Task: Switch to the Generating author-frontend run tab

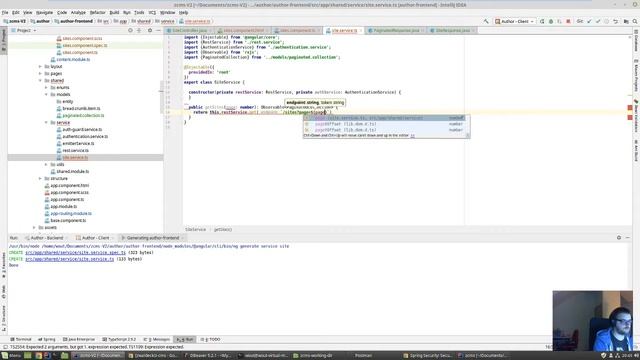Action: click(152, 238)
